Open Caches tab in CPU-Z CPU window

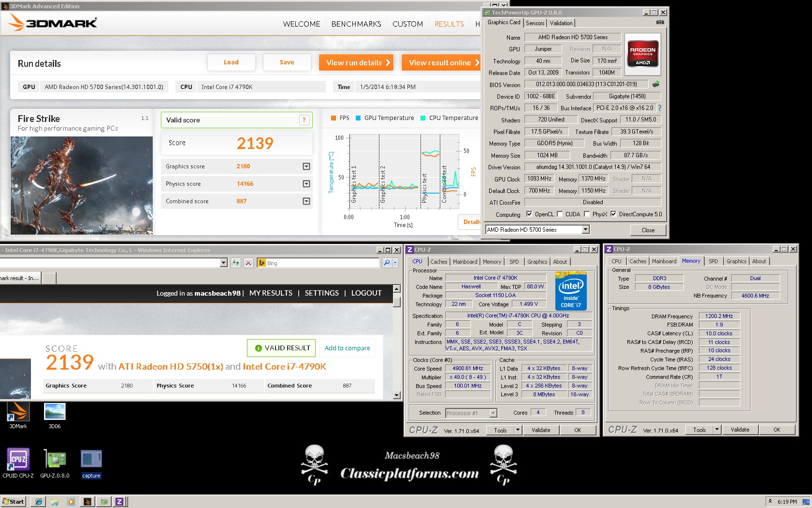click(438, 261)
